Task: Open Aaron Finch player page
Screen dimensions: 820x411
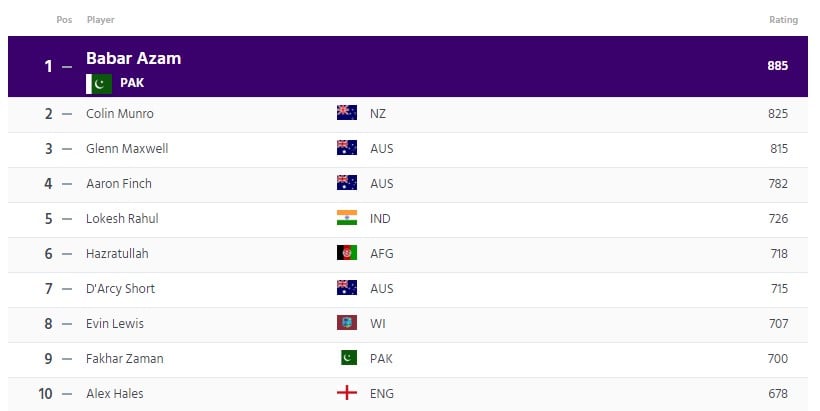Action: [x=119, y=184]
